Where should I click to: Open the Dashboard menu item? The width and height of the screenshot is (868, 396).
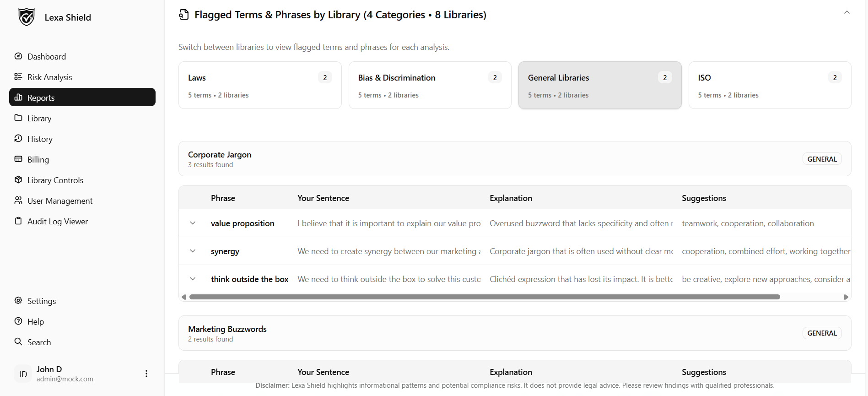click(82, 56)
